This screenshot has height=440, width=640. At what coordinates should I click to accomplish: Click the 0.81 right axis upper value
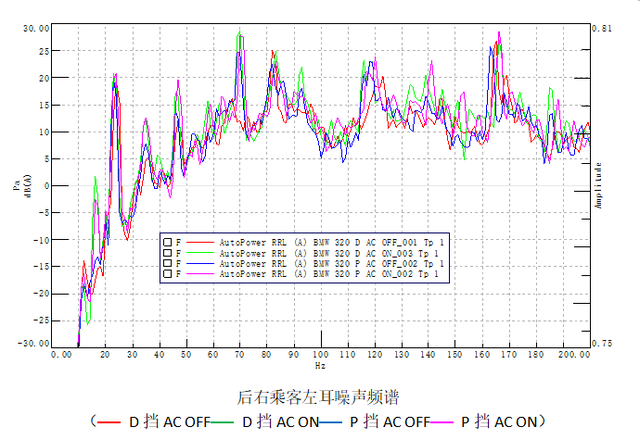coord(602,29)
